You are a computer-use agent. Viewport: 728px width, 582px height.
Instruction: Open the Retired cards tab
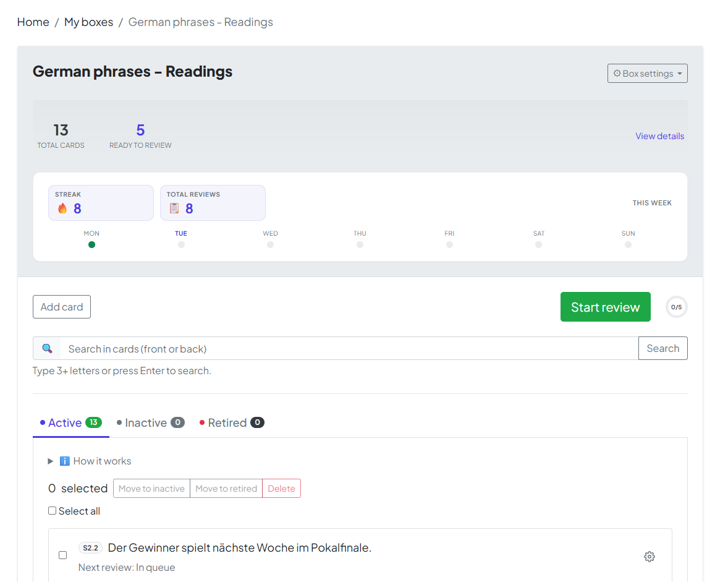click(x=227, y=423)
